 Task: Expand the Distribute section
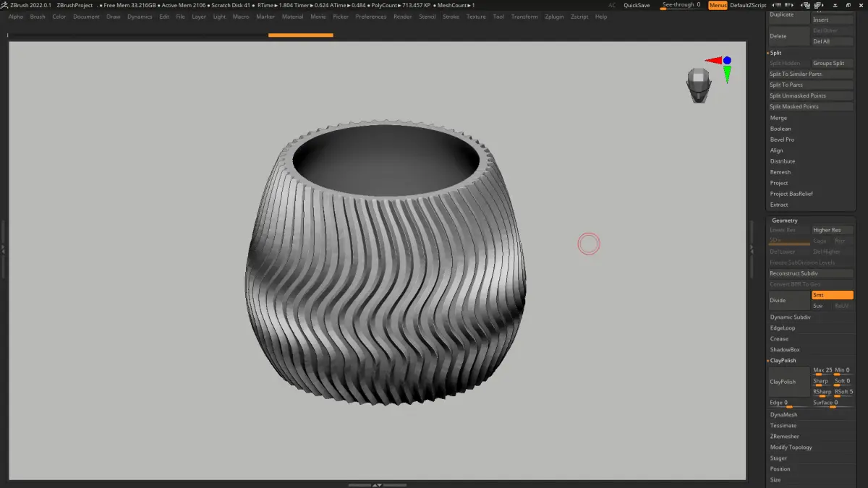click(x=782, y=161)
